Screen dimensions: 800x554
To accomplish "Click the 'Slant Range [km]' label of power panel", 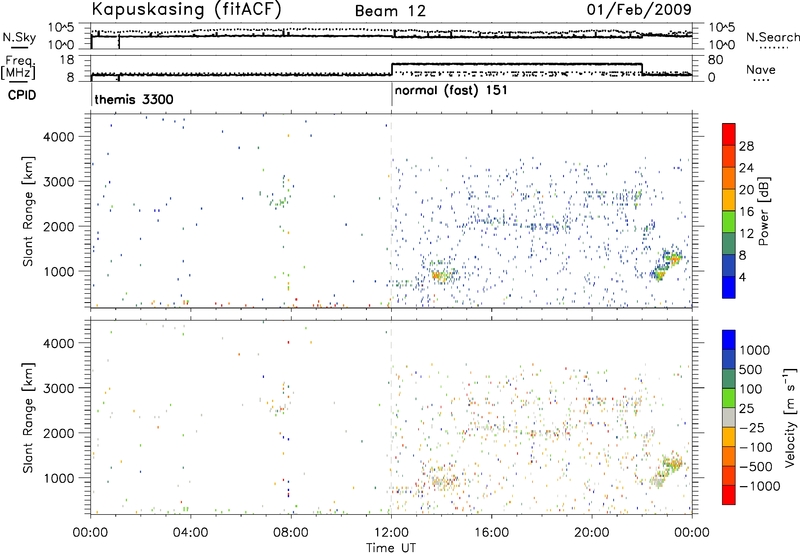I will (28, 211).
